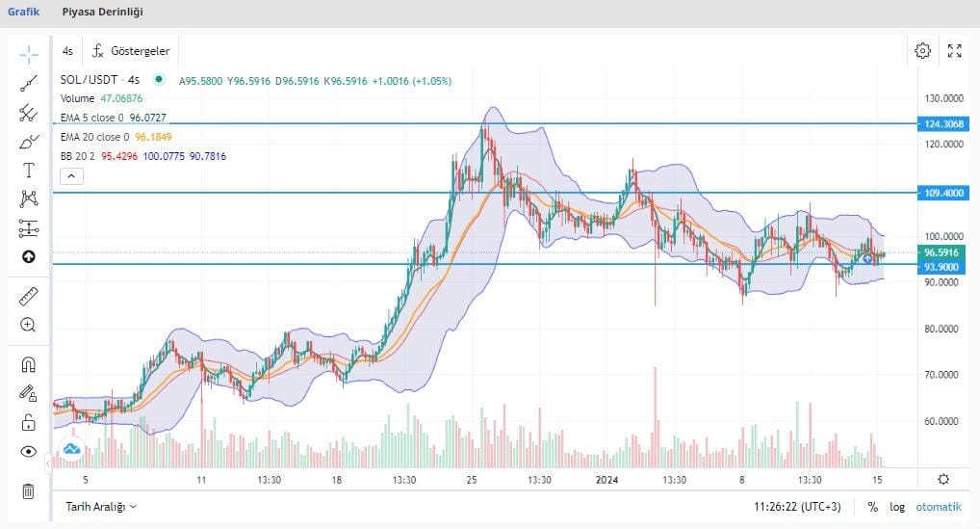Activate the zoom in magnifier tool

tap(28, 326)
